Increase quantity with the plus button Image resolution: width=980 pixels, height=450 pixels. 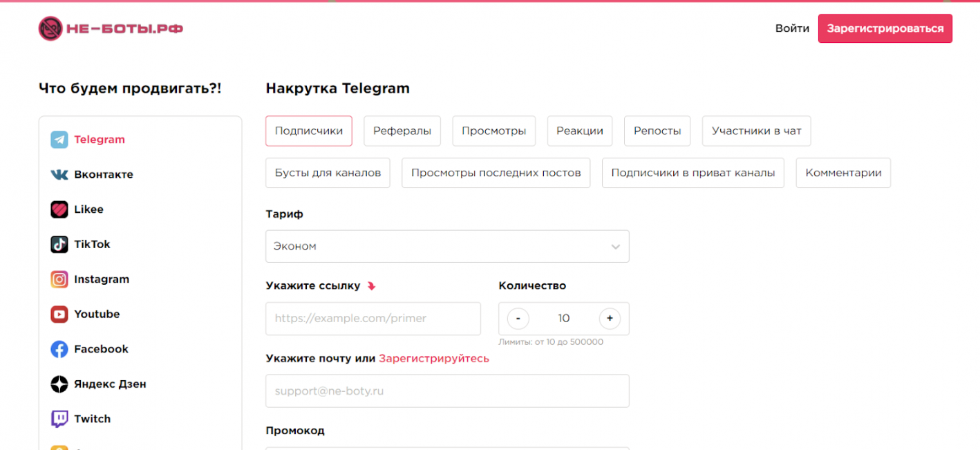pos(610,319)
